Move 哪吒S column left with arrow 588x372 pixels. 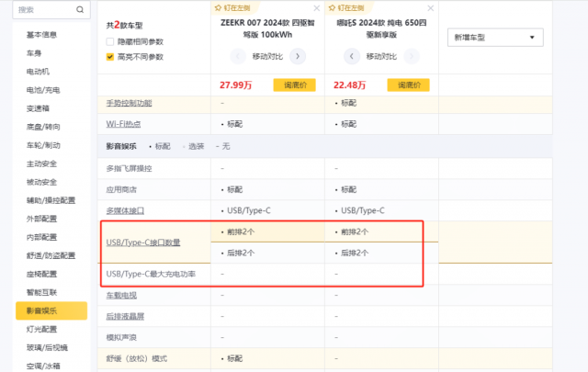[x=352, y=57]
